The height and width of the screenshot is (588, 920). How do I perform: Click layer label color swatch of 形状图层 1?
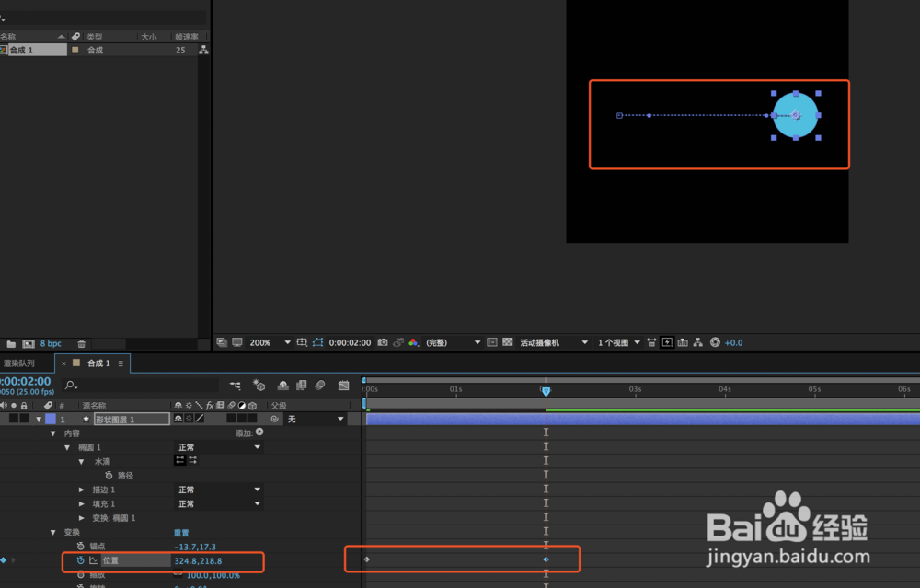[x=51, y=419]
